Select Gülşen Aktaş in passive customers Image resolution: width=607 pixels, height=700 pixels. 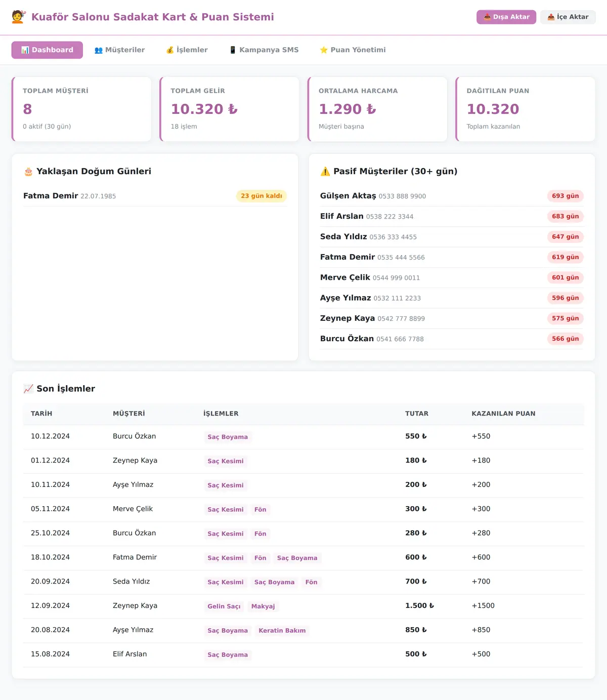[x=348, y=196]
